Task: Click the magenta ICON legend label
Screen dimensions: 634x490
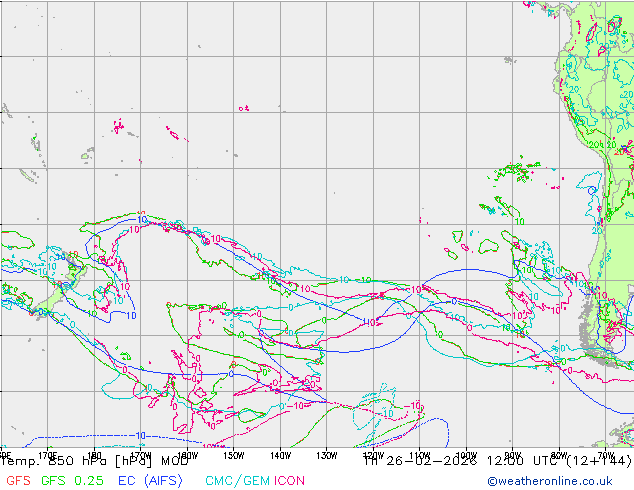Action: [x=290, y=481]
